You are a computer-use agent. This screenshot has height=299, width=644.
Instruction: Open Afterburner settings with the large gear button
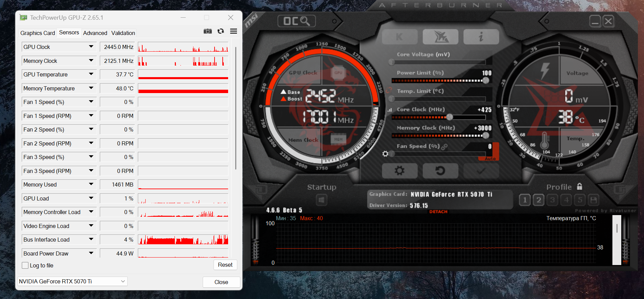400,171
